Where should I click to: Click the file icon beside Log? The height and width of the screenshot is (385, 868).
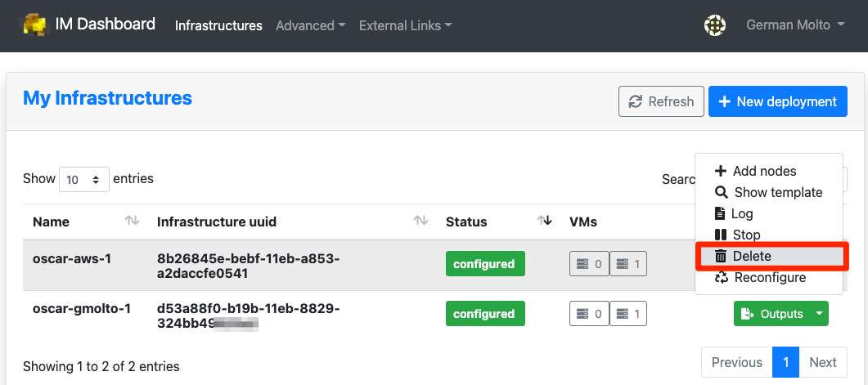721,213
